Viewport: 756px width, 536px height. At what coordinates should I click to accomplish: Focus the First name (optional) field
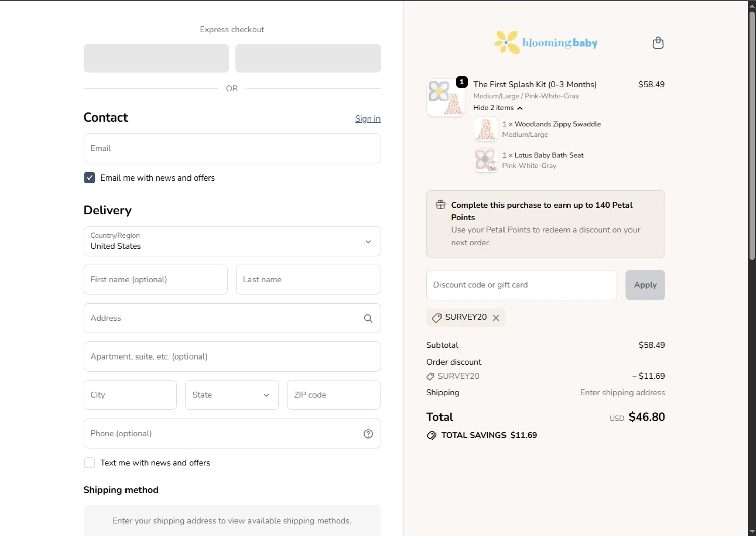[x=156, y=280]
